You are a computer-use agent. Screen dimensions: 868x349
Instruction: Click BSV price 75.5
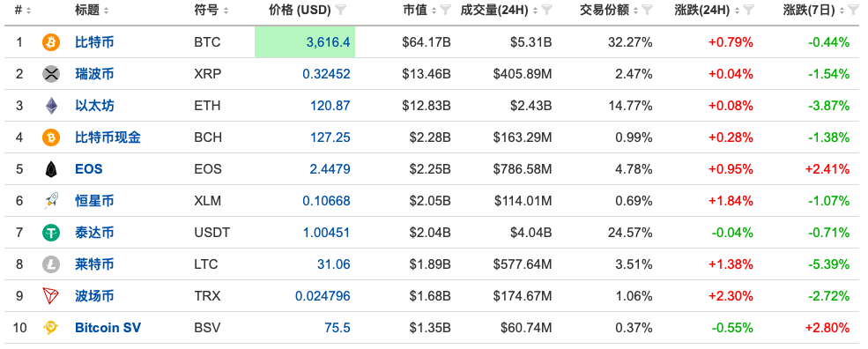[338, 328]
